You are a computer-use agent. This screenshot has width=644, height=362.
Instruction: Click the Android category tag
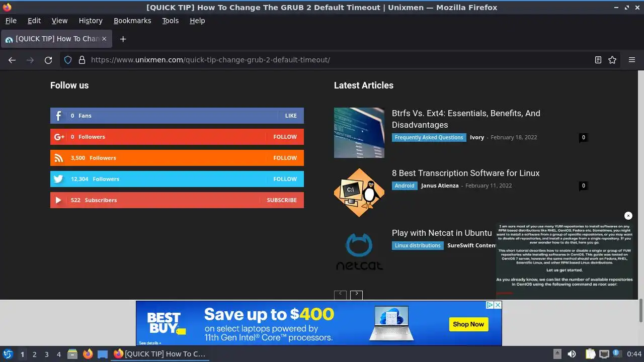pyautogui.click(x=405, y=186)
